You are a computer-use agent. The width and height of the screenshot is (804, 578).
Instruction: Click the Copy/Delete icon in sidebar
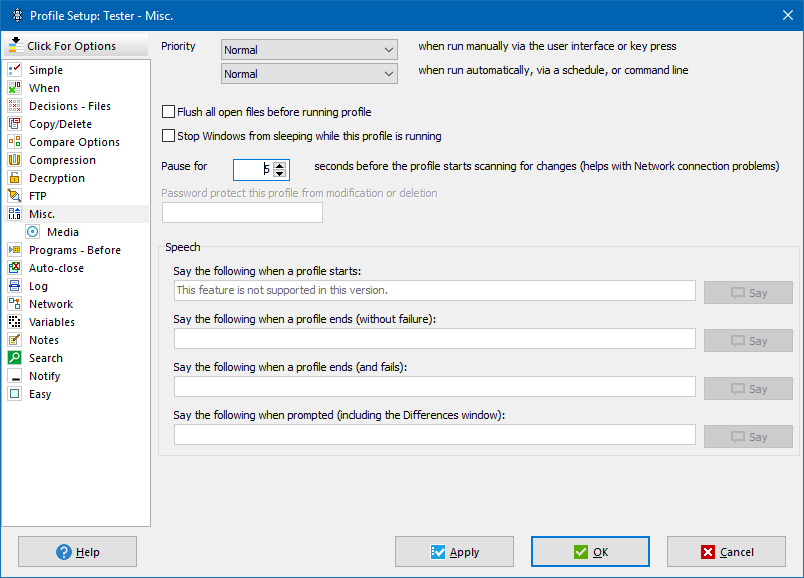coord(14,124)
